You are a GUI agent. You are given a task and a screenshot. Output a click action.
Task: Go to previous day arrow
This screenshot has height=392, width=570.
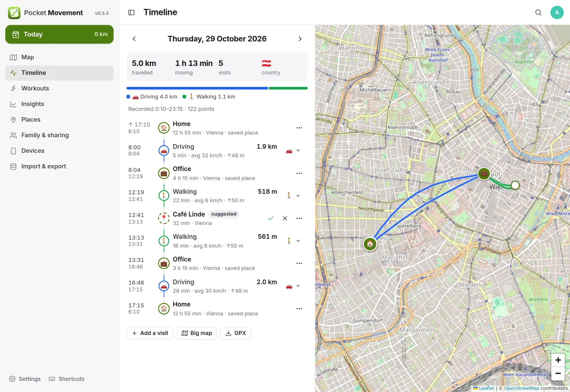click(x=134, y=39)
